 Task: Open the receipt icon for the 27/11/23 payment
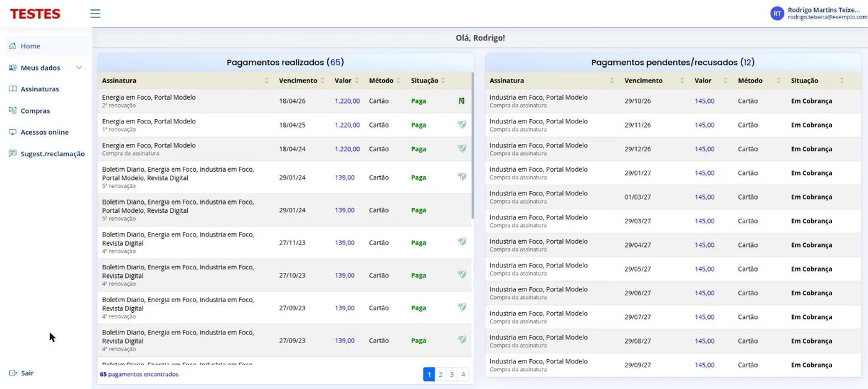pyautogui.click(x=462, y=243)
